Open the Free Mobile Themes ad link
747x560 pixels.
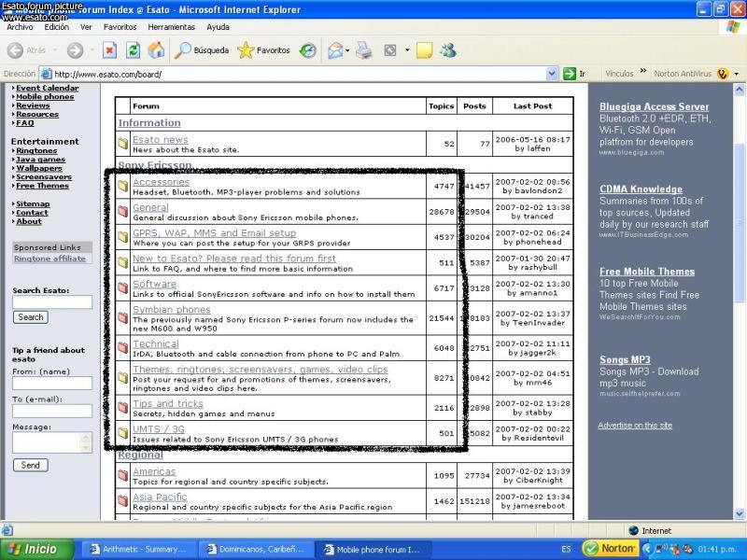point(647,272)
